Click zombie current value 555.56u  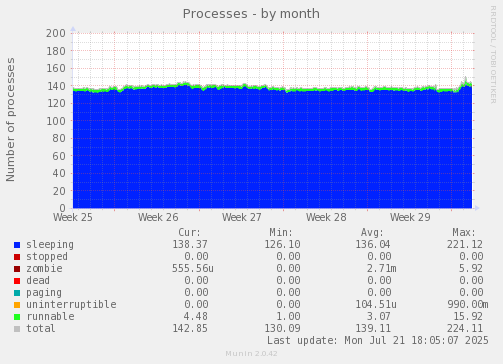193,268
